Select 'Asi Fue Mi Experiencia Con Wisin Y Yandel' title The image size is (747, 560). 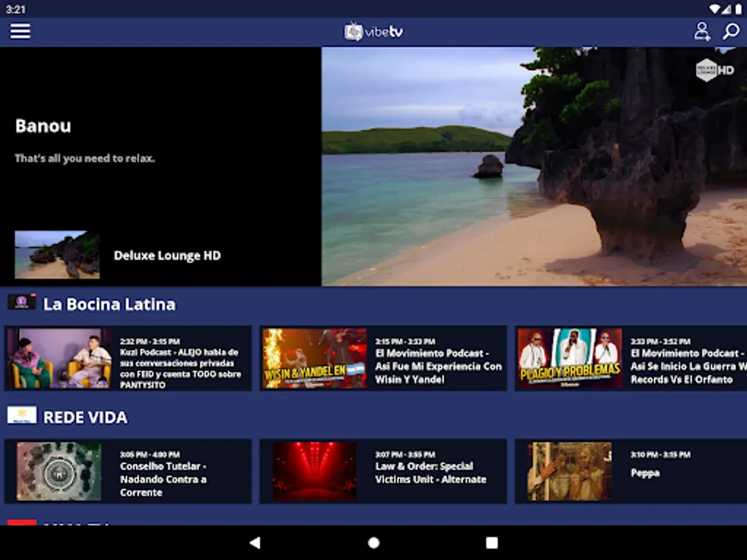(x=438, y=366)
